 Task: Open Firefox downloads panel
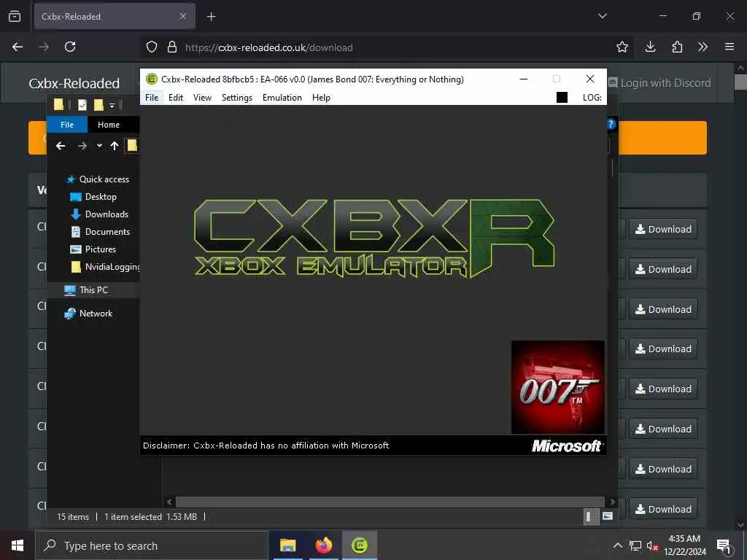tap(650, 47)
